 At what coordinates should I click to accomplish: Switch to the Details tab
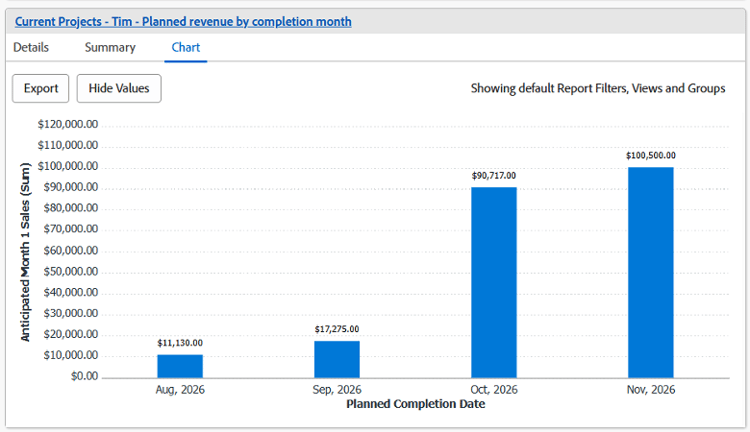(x=31, y=47)
